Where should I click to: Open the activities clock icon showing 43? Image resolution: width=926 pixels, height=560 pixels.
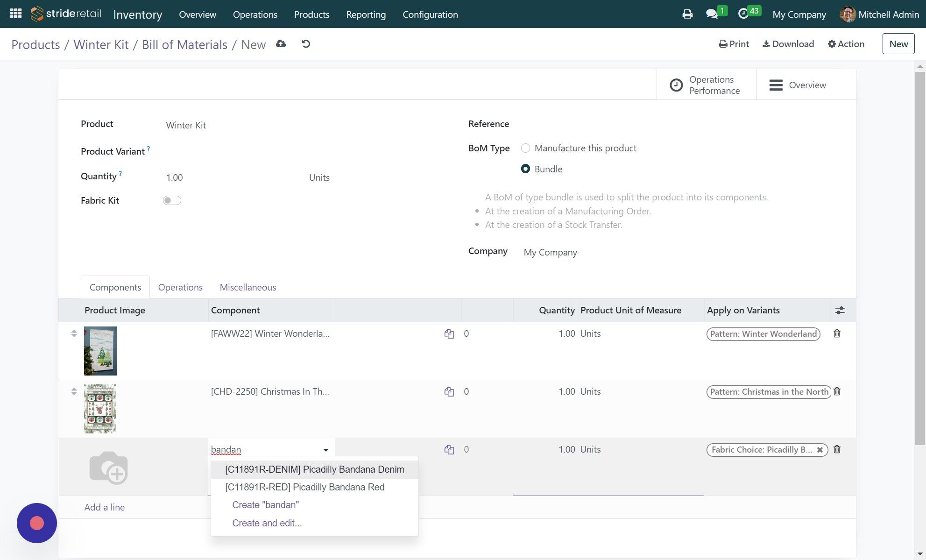coord(743,14)
